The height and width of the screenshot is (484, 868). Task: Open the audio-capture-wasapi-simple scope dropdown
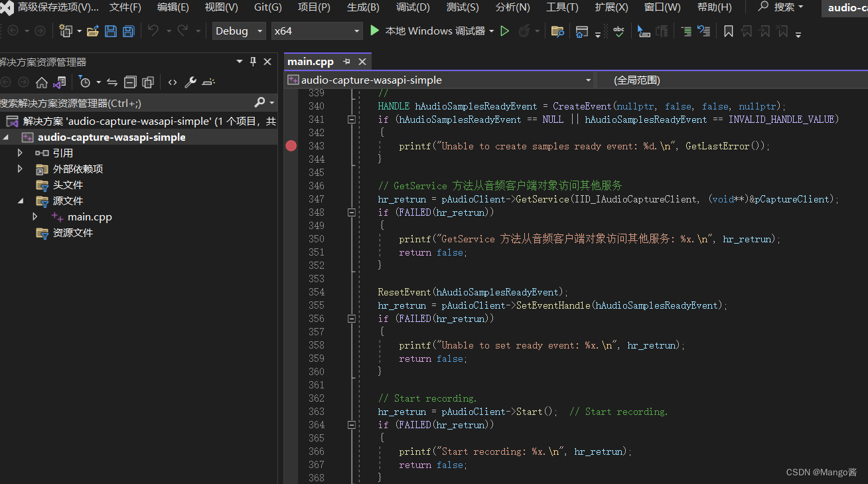[x=588, y=80]
